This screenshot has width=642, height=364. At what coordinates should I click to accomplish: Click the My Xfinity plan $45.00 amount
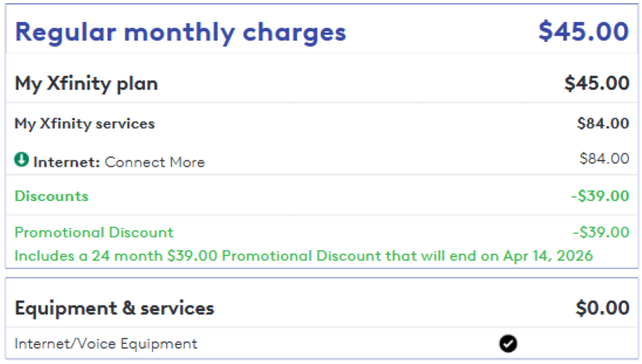pyautogui.click(x=597, y=83)
